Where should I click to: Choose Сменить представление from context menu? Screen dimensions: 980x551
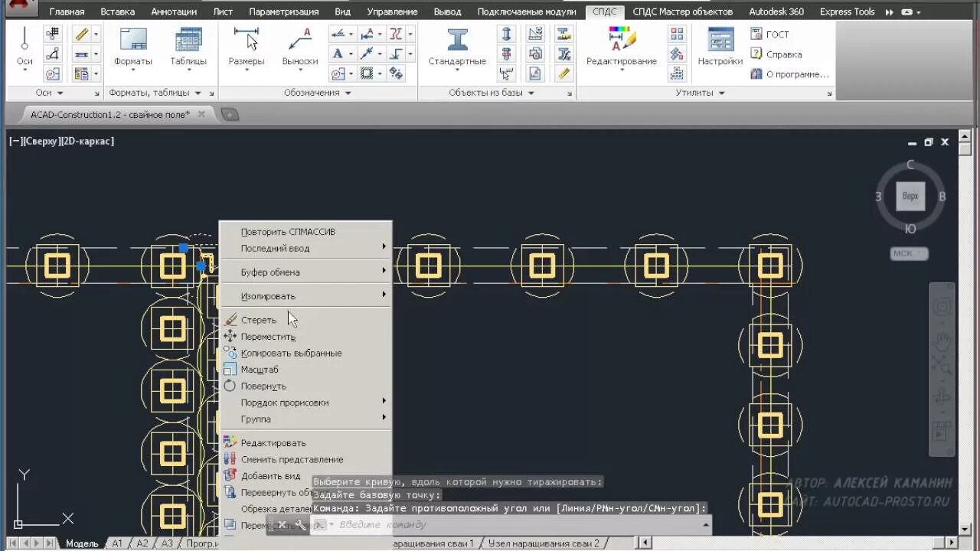(x=305, y=459)
